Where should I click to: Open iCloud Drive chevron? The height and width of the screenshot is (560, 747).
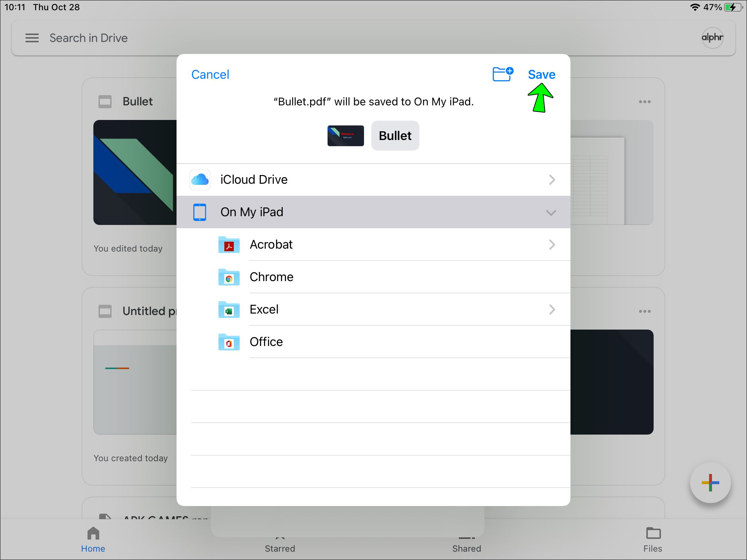click(552, 180)
